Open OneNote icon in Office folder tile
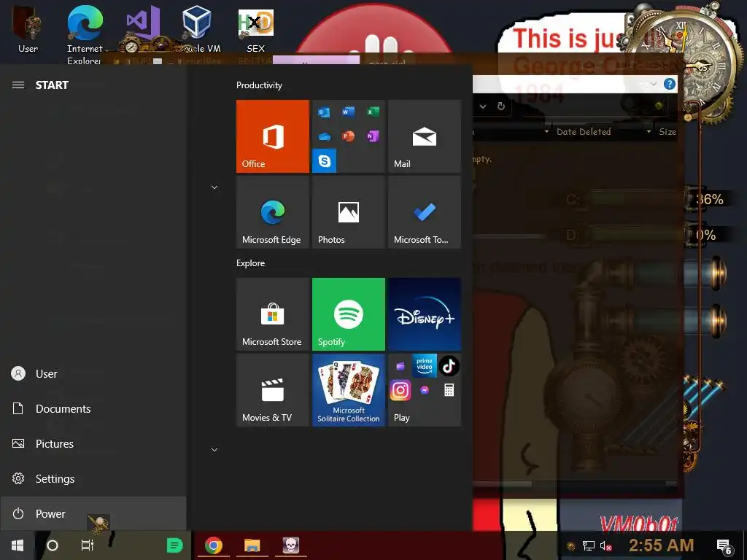Image resolution: width=747 pixels, height=560 pixels. click(373, 136)
